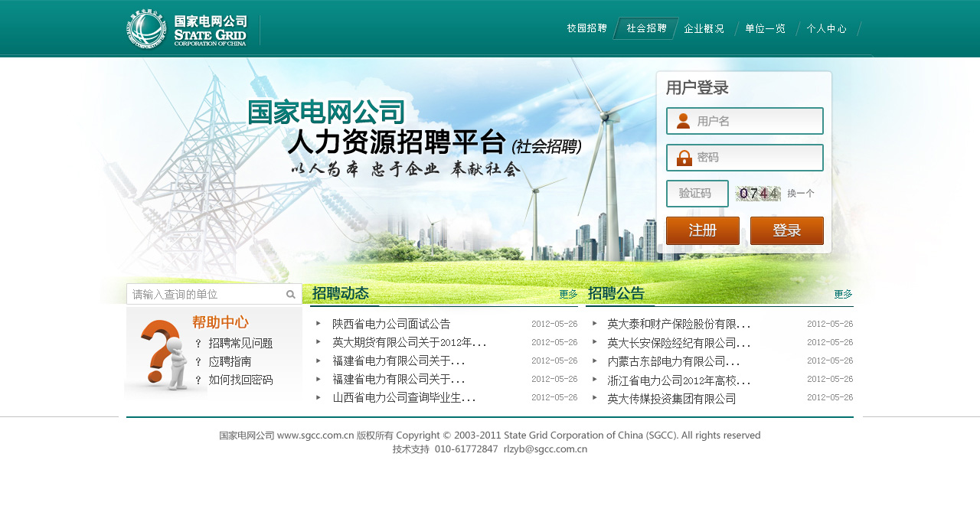Screen dimensions: 980x509
Task: Go to 企业概况 navigation tab
Action: (704, 28)
